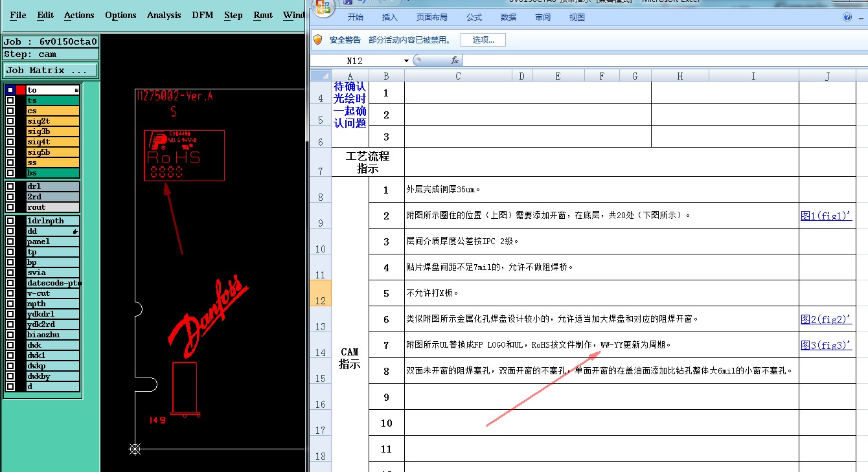Viewport: 868px width, 472px height.
Task: Select the cs layer row
Action: tap(52, 111)
